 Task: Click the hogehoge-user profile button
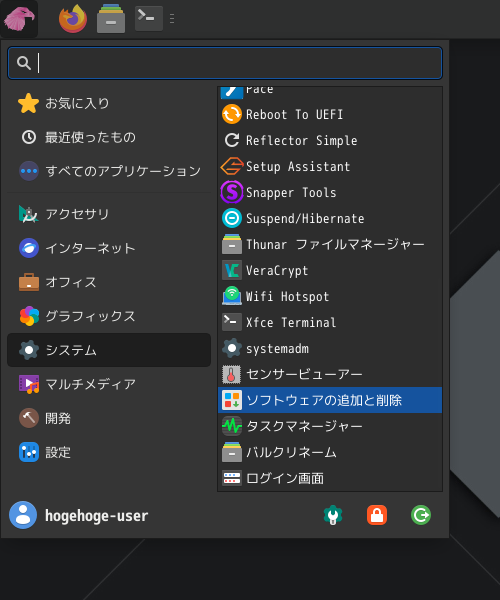[79, 515]
